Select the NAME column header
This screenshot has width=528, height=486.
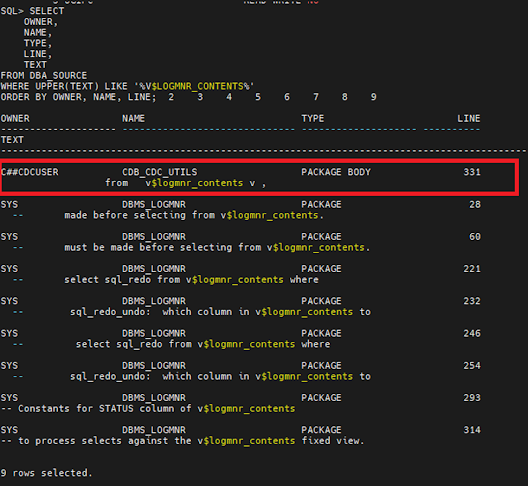pos(133,119)
